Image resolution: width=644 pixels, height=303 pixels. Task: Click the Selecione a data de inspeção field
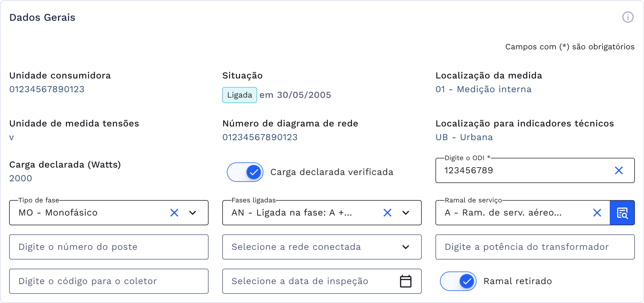(x=312, y=281)
